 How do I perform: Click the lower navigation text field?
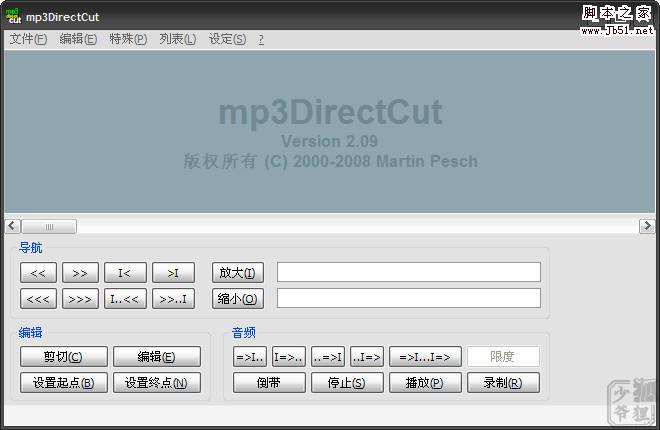tap(409, 298)
